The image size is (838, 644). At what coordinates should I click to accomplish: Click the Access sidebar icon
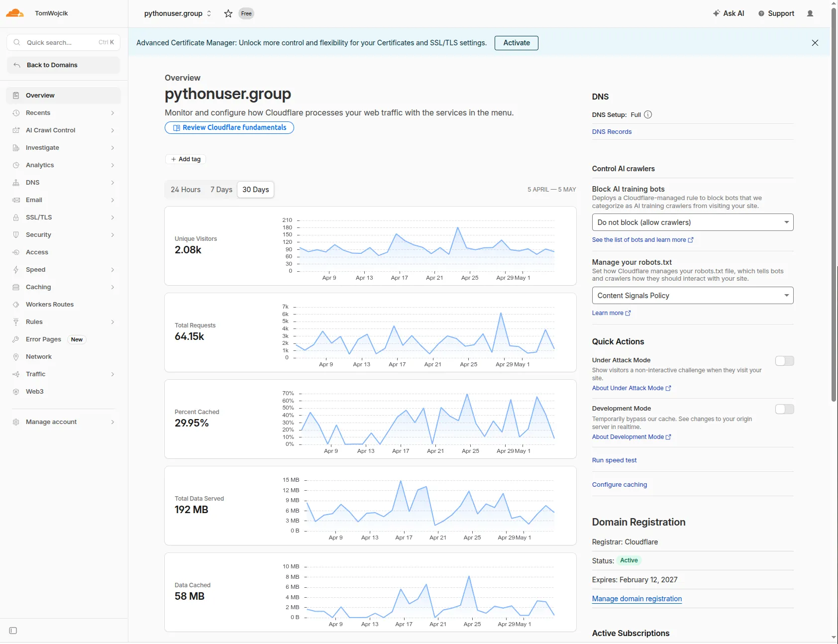(x=16, y=252)
